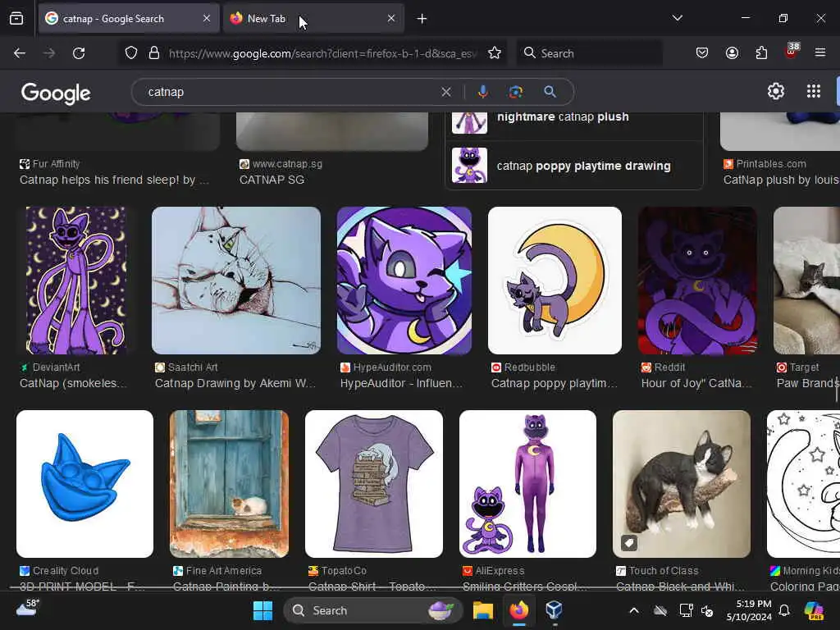This screenshot has width=840, height=630.
Task: Open the notification bell in the tray
Action: (784, 610)
